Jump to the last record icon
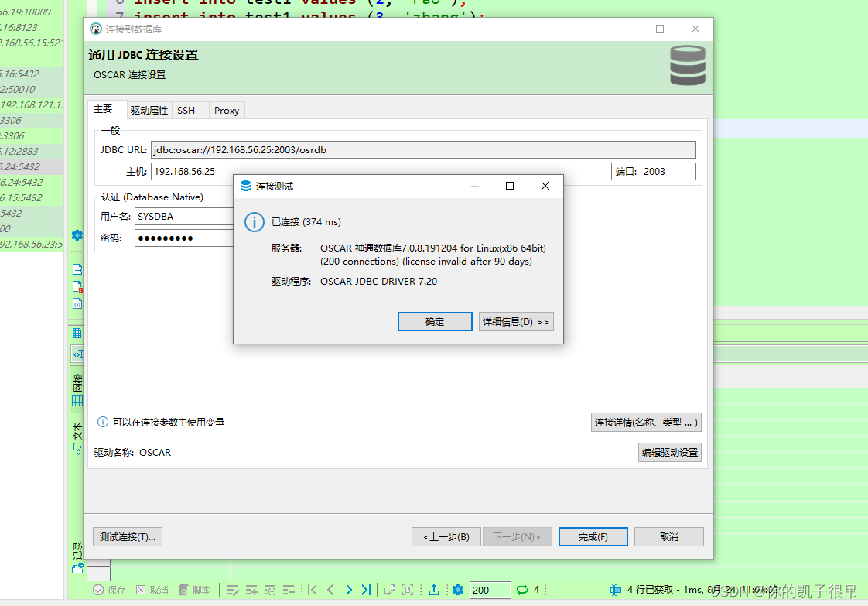868x606 pixels. (365, 590)
